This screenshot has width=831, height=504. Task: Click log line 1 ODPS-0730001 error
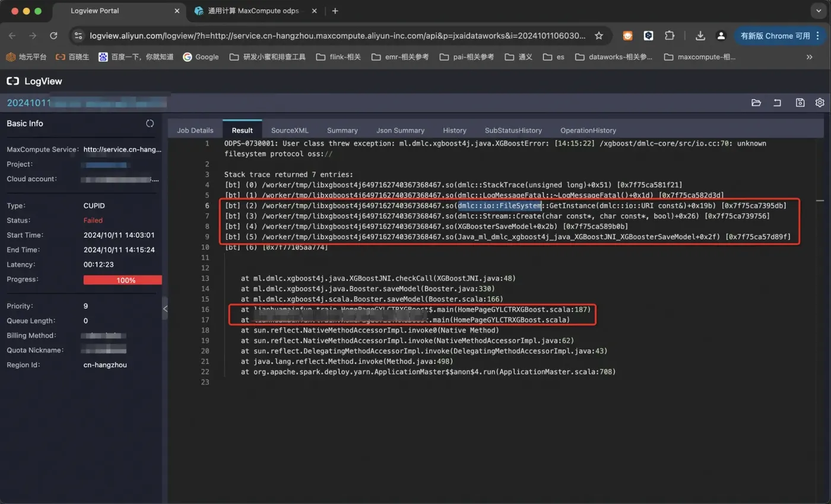pyautogui.click(x=495, y=148)
